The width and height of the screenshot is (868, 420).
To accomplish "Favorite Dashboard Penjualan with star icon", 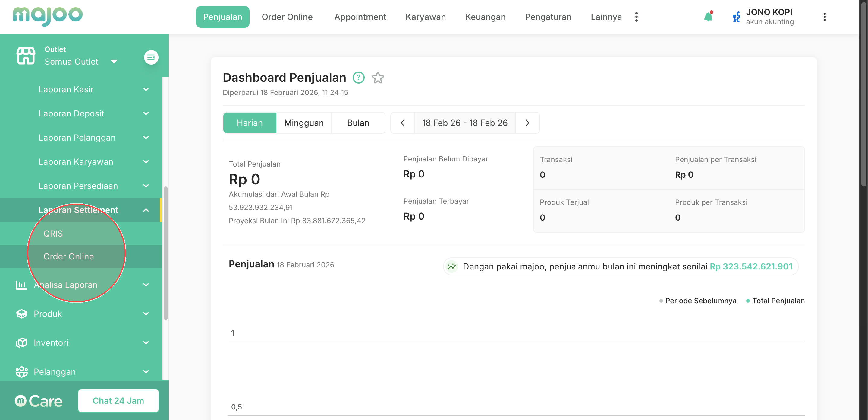I will tap(378, 78).
